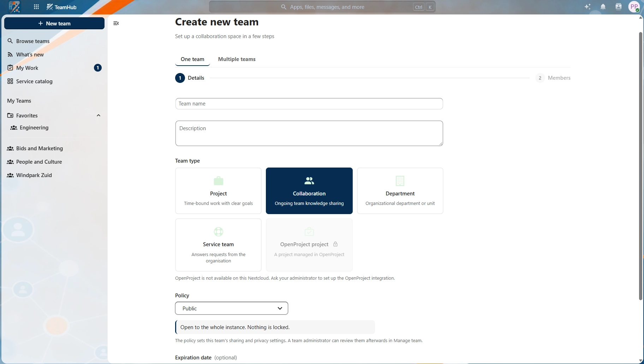Image resolution: width=644 pixels, height=364 pixels.
Task: Open the notifications bell
Action: coord(603,7)
